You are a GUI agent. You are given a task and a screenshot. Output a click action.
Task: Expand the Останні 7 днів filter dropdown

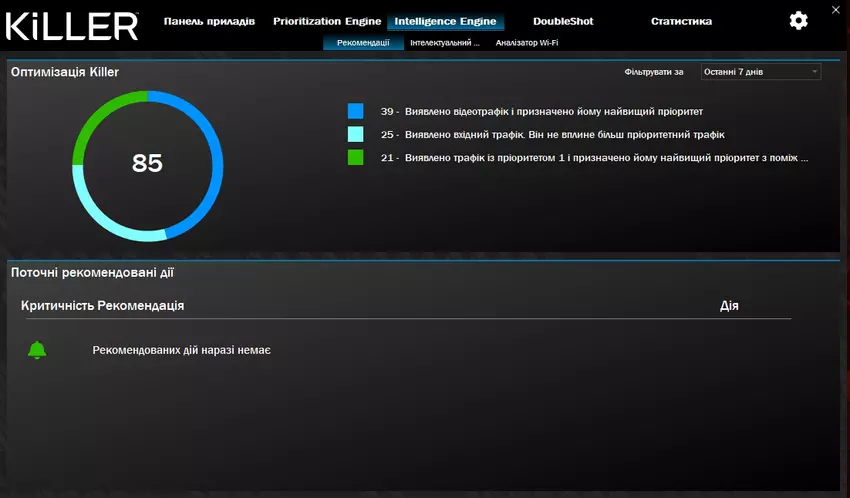point(760,72)
